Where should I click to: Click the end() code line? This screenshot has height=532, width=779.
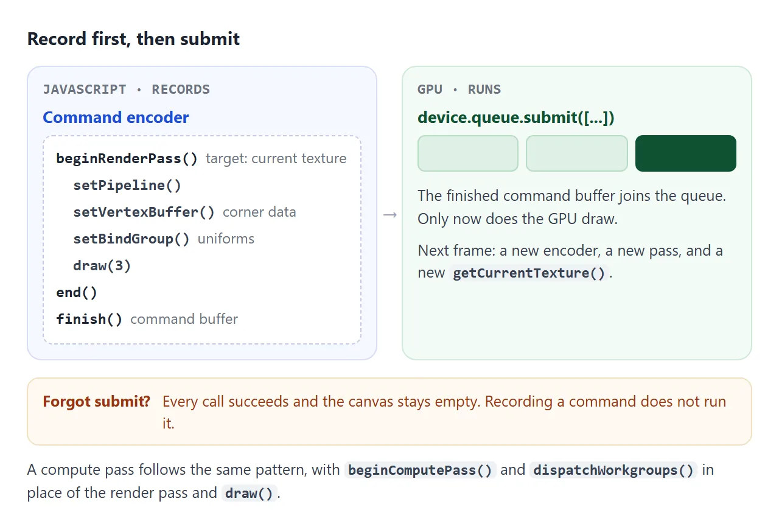coord(77,293)
